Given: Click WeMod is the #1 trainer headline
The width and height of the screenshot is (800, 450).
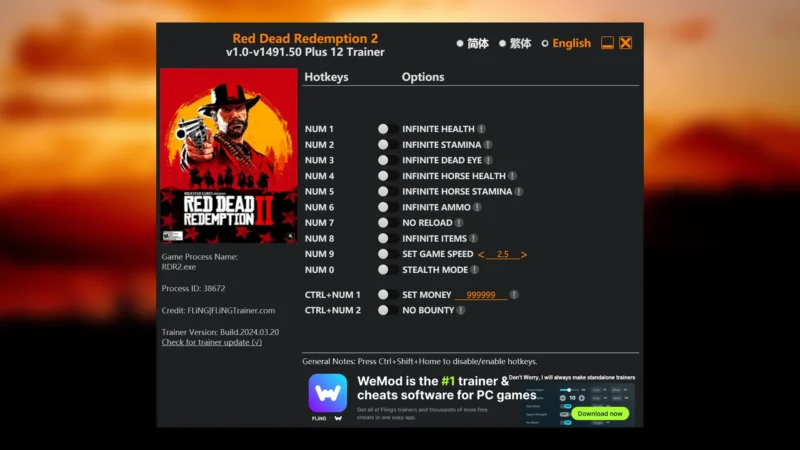Looking at the screenshot, I should point(447,388).
